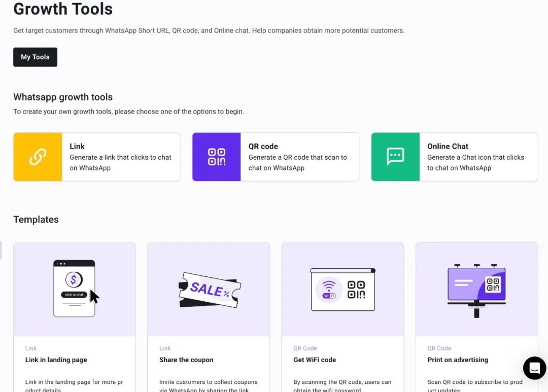This screenshot has width=548, height=392.
Task: Click the 'Get target customers through WhatsApp' intro text
Action: tap(209, 31)
